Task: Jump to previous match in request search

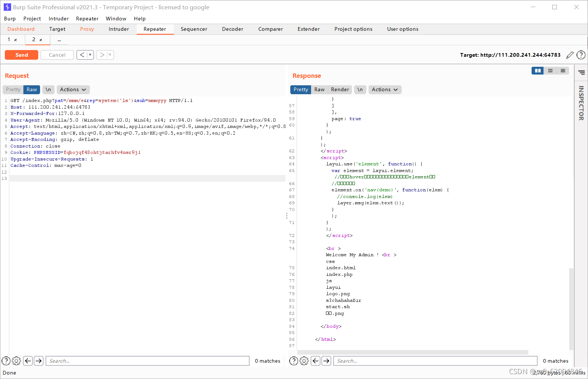Action: point(28,361)
